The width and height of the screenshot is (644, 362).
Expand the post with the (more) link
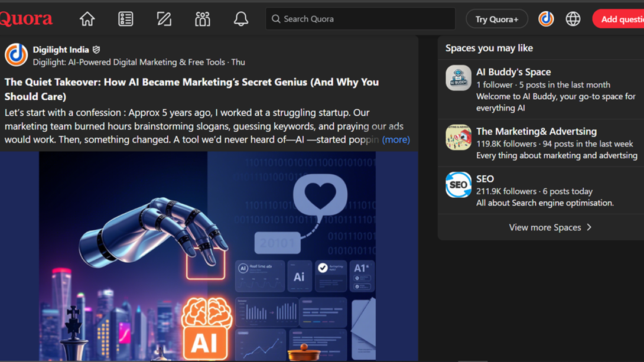tap(396, 139)
